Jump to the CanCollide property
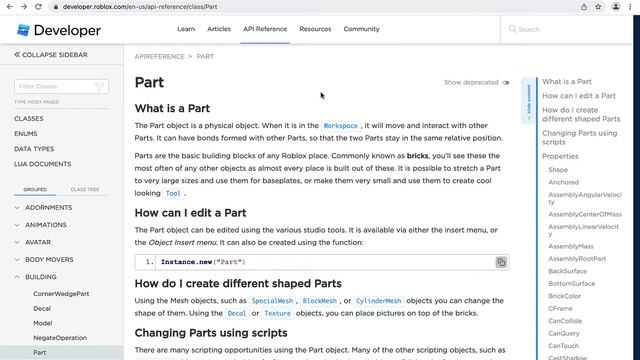 tap(565, 321)
